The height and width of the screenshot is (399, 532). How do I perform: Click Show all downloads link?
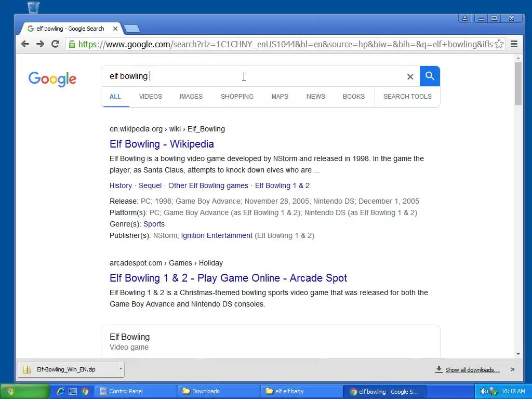(x=472, y=370)
